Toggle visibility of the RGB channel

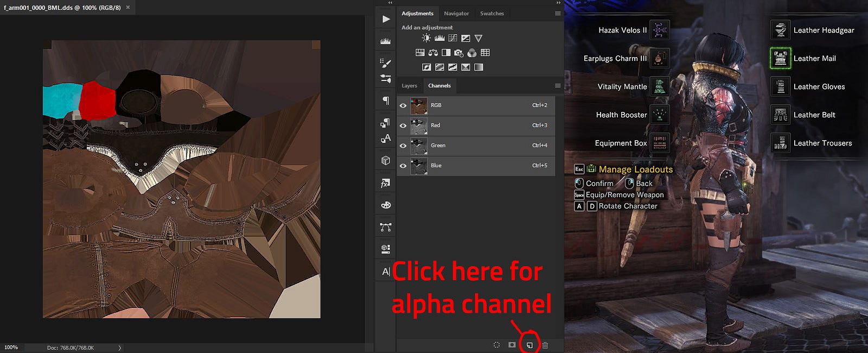click(x=403, y=105)
